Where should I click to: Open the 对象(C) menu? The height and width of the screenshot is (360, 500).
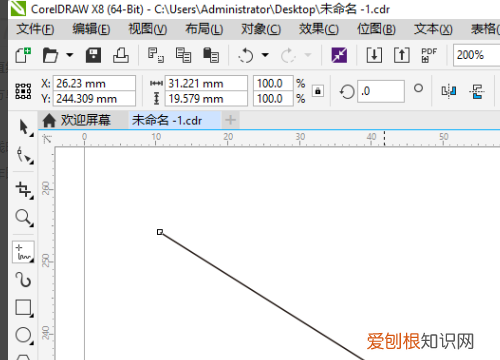point(261,29)
